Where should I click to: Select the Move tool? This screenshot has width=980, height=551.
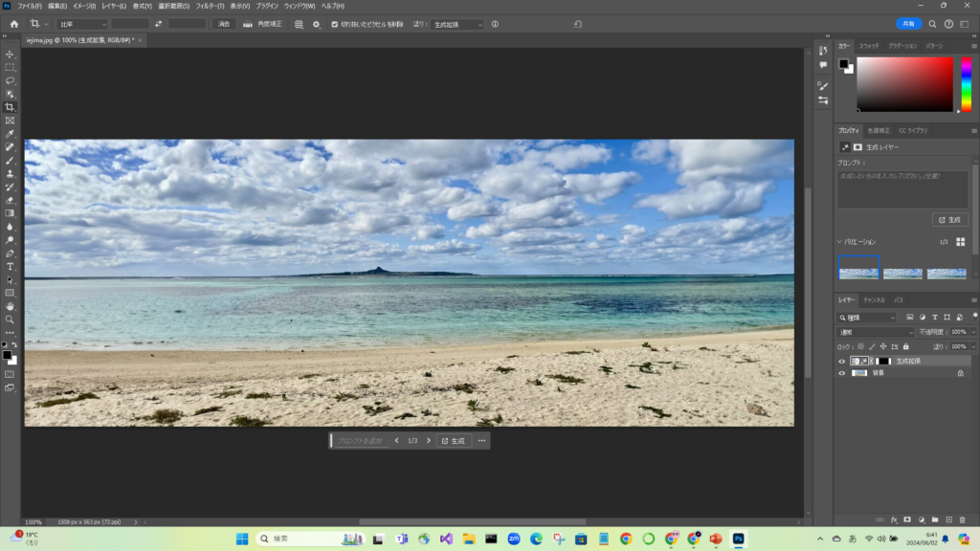coord(10,55)
